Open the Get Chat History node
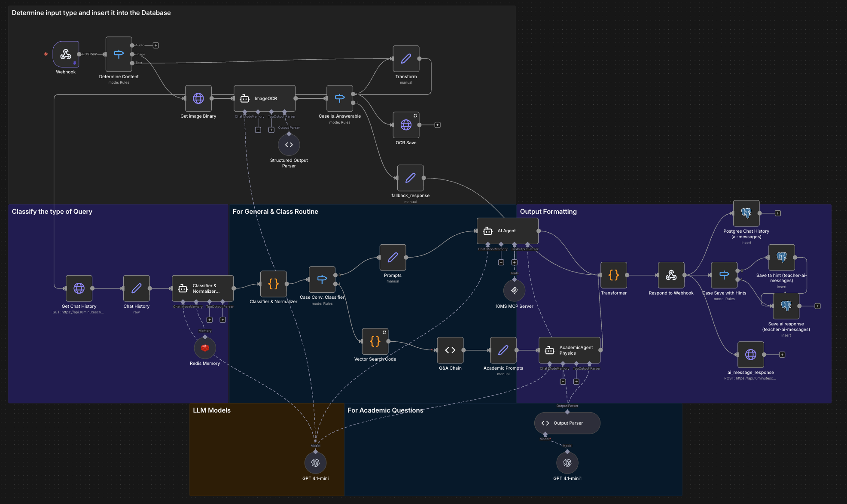Image resolution: width=847 pixels, height=504 pixels. [79, 288]
